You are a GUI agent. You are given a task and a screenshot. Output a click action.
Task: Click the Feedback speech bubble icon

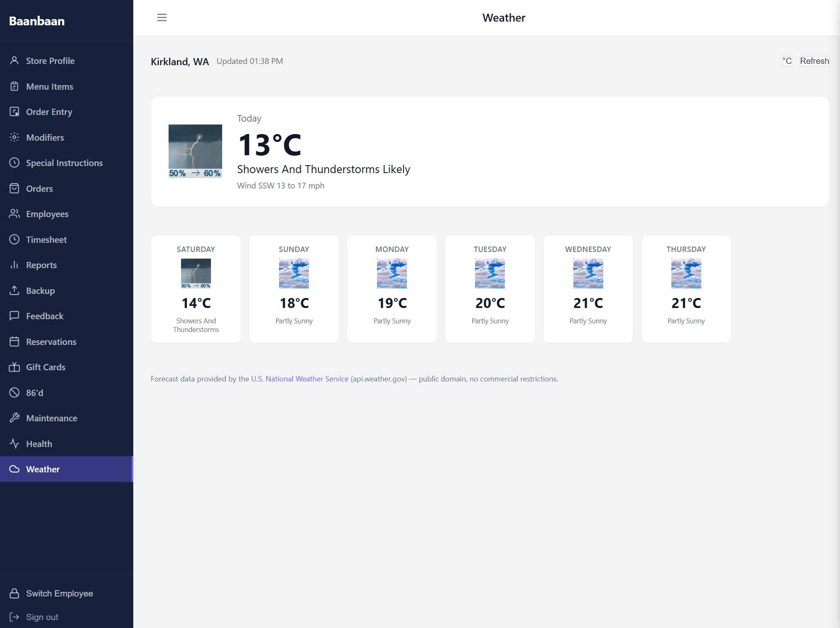tap(15, 316)
